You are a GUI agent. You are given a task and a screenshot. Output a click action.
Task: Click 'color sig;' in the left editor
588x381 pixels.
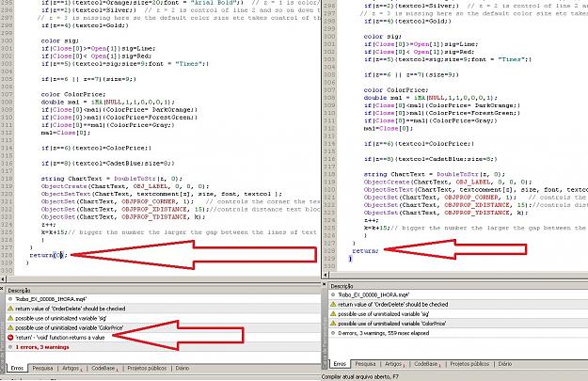60,40
